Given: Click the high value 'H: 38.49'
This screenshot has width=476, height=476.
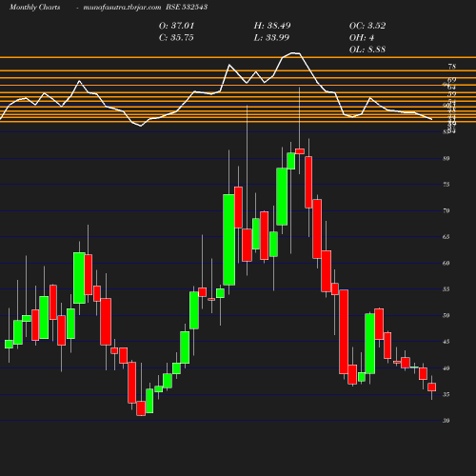Looking at the screenshot, I should (x=272, y=26).
